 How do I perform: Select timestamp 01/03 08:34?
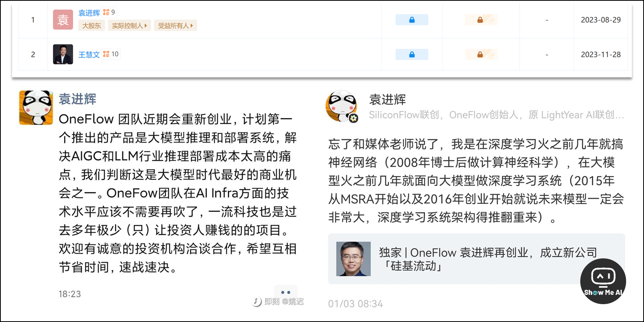[355, 304]
